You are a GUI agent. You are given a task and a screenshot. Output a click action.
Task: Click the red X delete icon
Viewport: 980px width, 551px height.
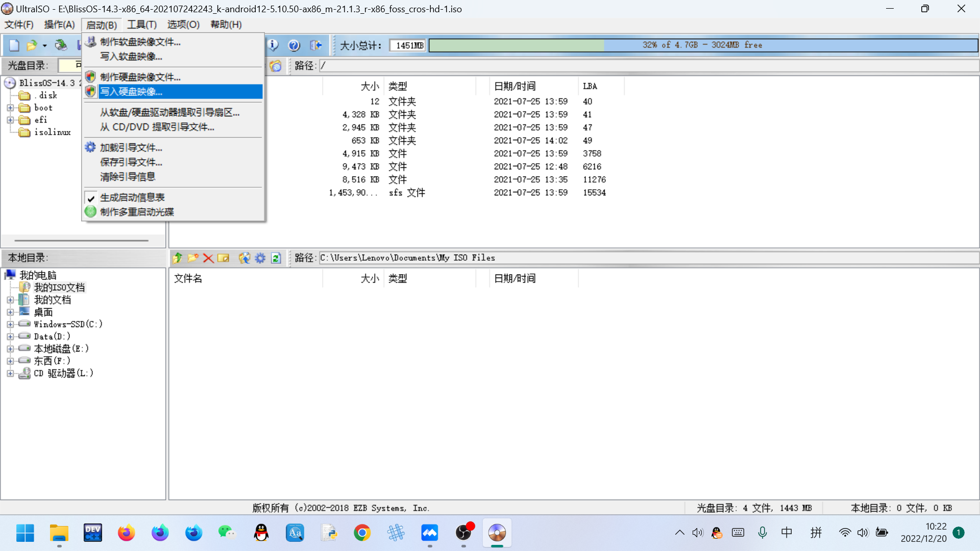point(208,258)
